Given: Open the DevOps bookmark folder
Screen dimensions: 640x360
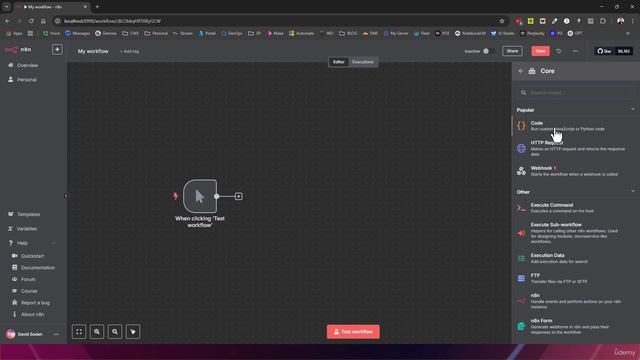Looking at the screenshot, I should (x=231, y=33).
